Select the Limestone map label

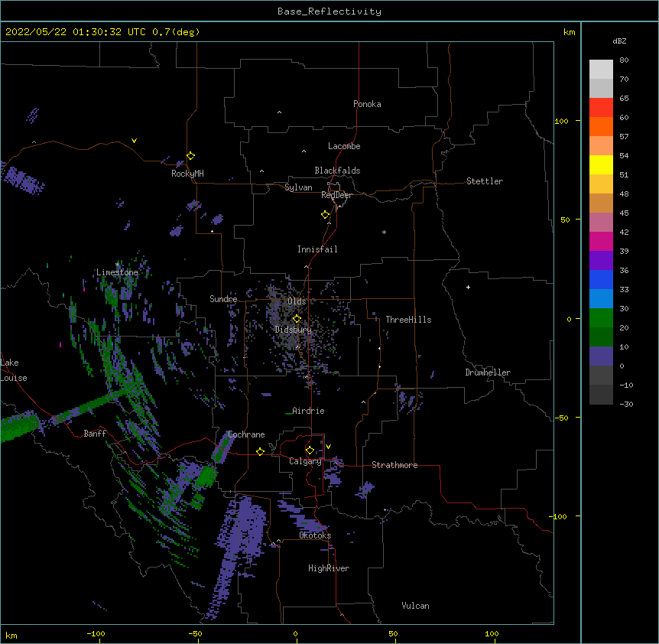click(117, 272)
